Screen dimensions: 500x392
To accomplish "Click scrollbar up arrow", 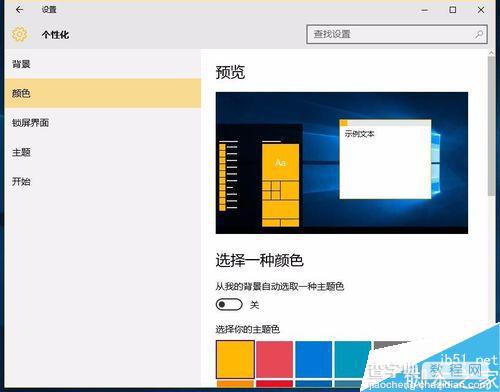I will click(x=491, y=53).
